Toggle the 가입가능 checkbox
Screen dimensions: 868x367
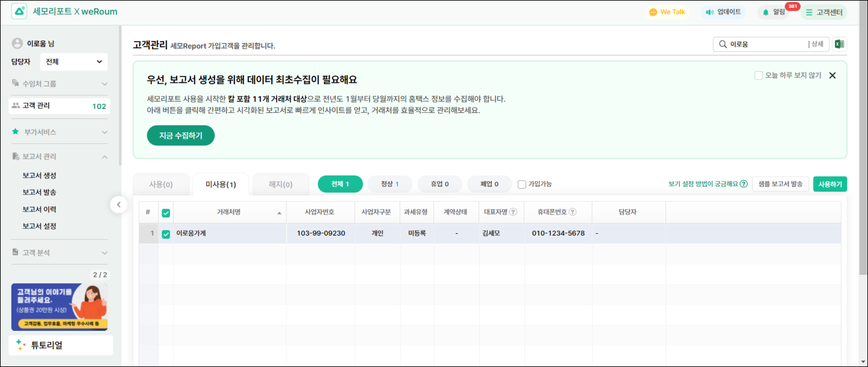[522, 184]
